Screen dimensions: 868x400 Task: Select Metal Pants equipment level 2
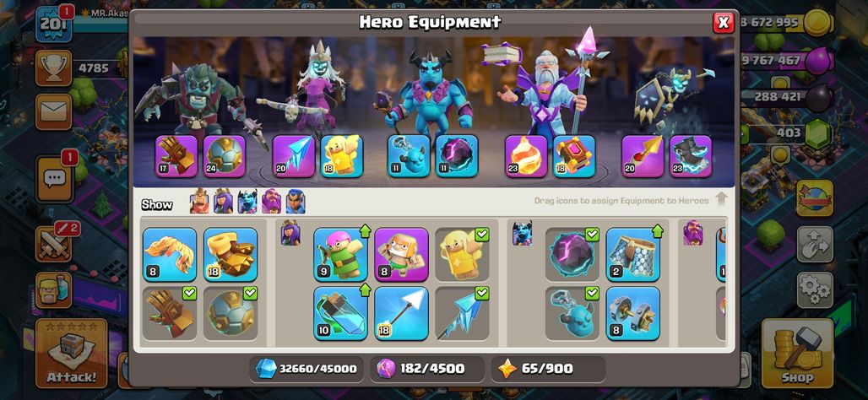point(632,255)
